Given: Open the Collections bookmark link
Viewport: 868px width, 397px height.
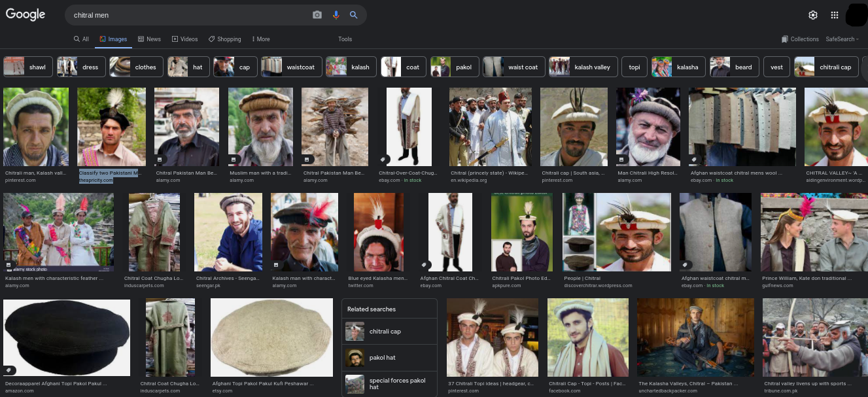Looking at the screenshot, I should (800, 39).
